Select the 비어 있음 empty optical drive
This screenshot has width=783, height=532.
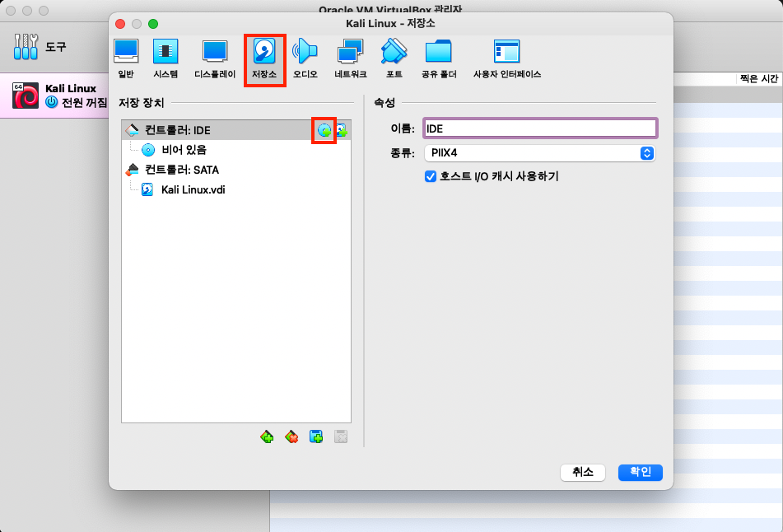coord(236,150)
